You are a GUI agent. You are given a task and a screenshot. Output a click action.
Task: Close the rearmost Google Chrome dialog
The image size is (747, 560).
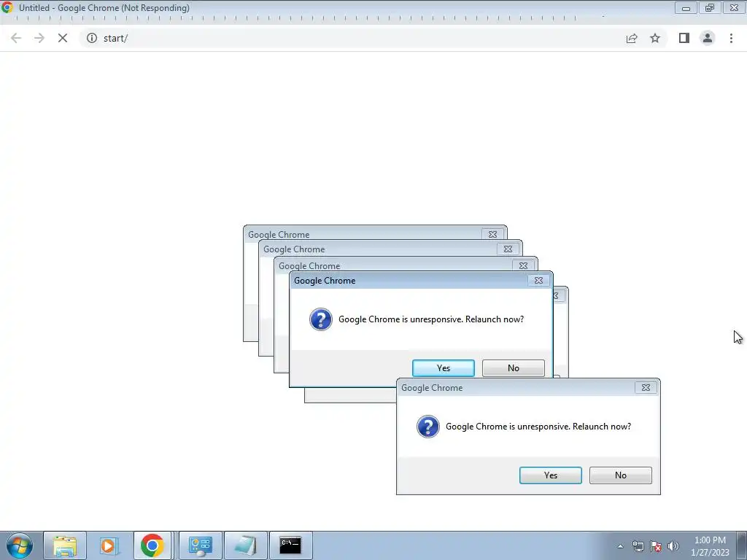(x=492, y=234)
